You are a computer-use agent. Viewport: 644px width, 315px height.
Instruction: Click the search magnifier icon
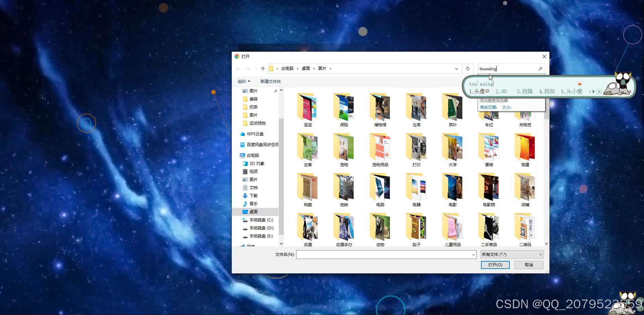(x=540, y=69)
